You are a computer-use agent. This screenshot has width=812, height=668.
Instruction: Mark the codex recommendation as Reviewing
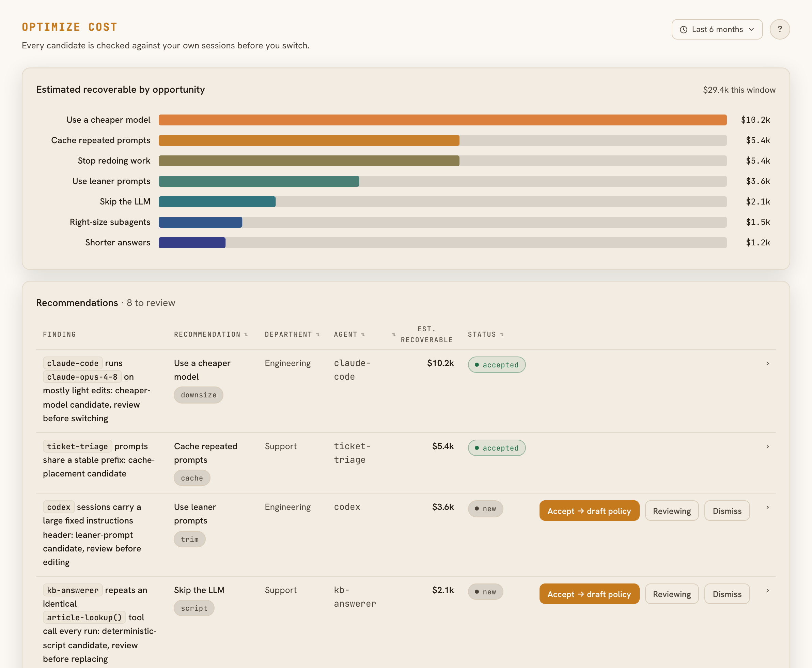[672, 511]
